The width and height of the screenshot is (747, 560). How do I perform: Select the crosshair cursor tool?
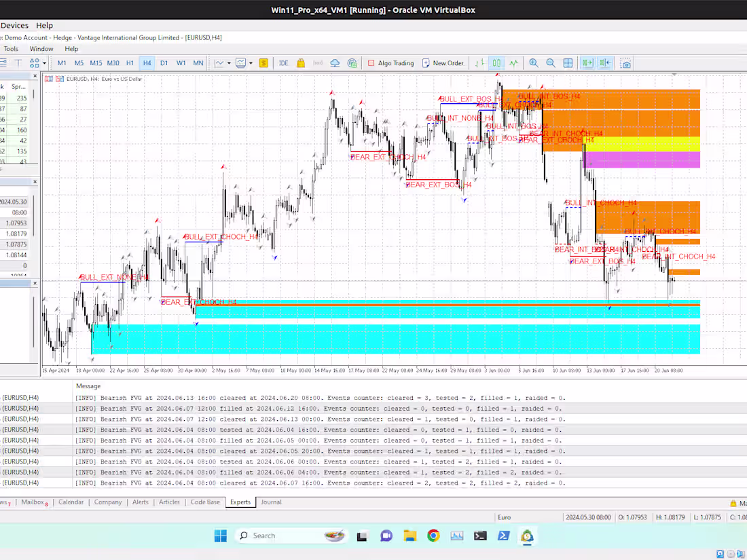click(5, 62)
